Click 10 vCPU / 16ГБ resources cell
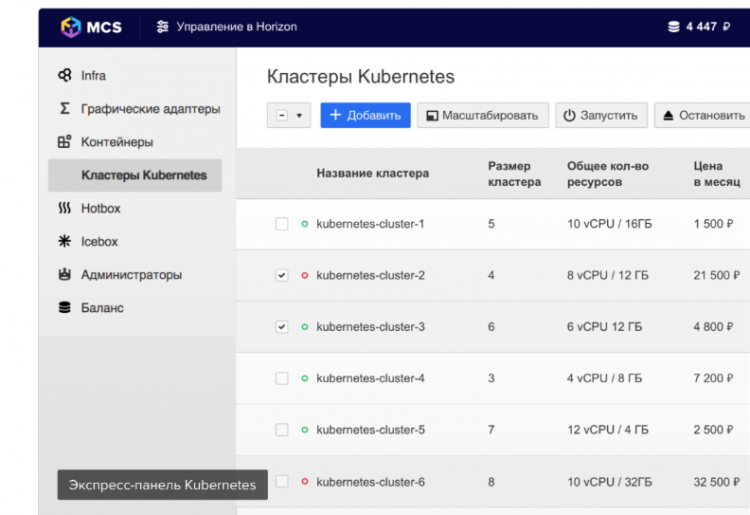 [609, 224]
